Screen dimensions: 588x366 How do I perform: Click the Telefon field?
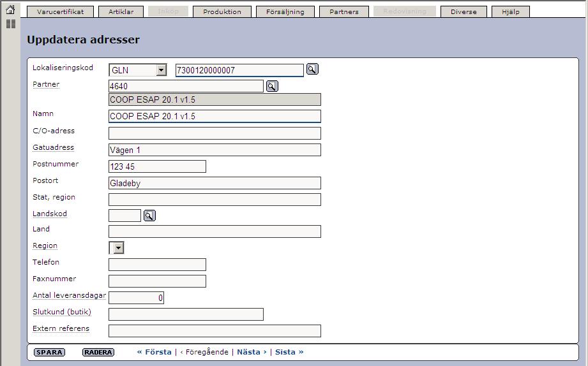pos(157,265)
